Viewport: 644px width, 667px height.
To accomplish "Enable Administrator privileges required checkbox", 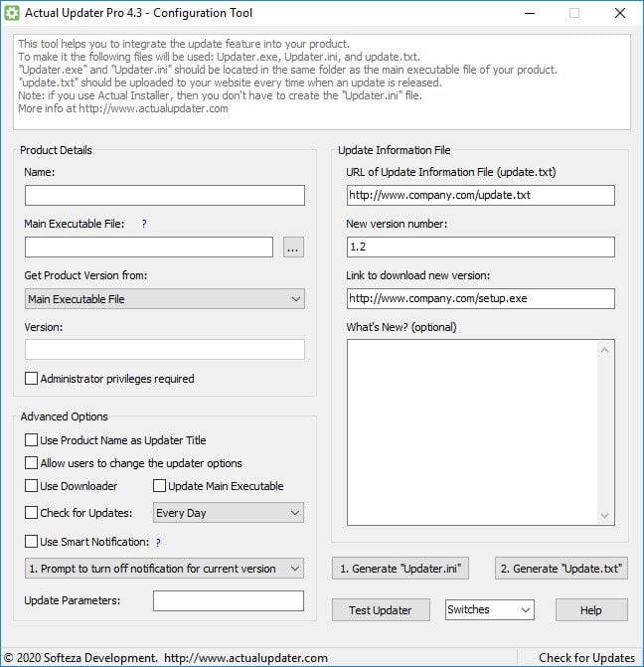I will click(32, 379).
